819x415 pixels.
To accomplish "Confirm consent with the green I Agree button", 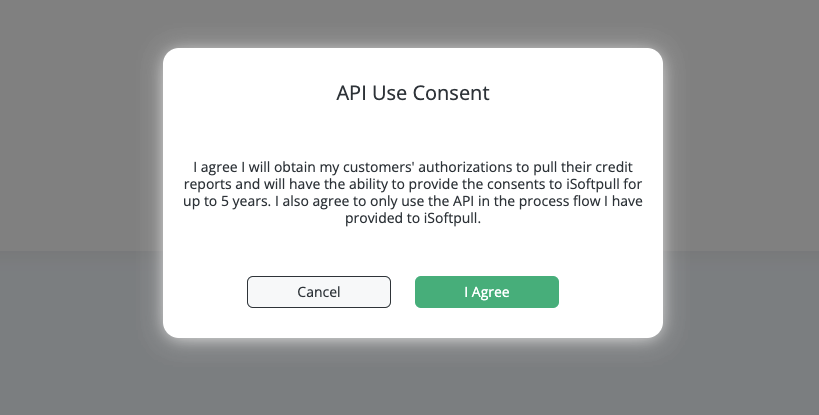I will [487, 292].
